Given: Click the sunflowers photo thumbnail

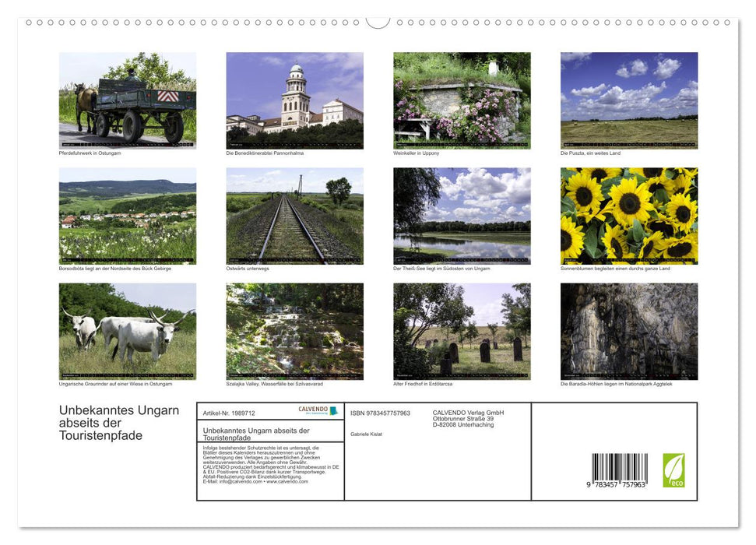Looking at the screenshot, I should (x=629, y=216).
